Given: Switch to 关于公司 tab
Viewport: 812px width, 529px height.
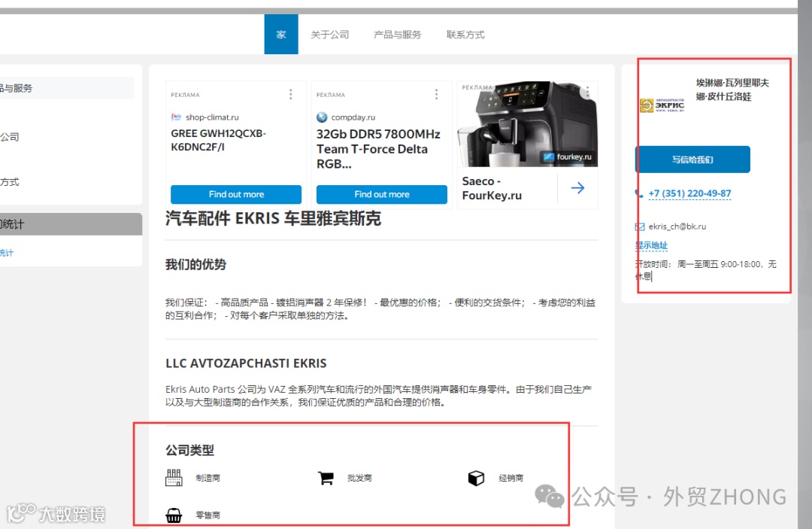Looking at the screenshot, I should 330,35.
